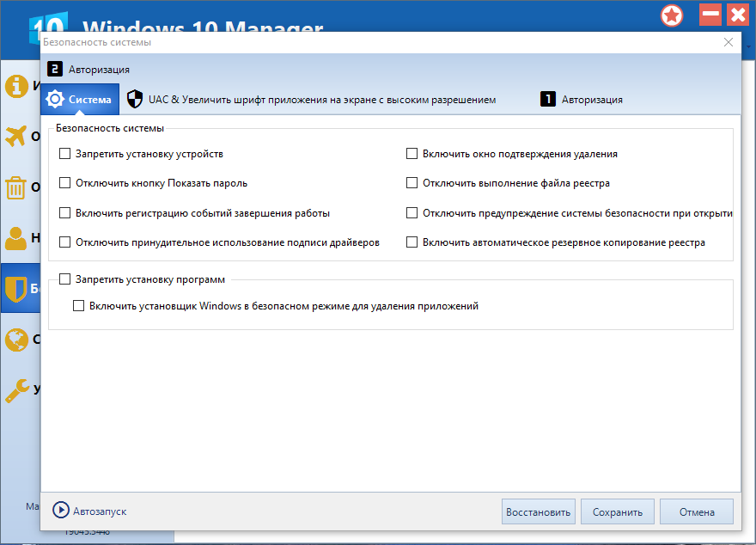Toggle Отключить кнопку Показать пароль
The width and height of the screenshot is (756, 545).
(x=64, y=183)
